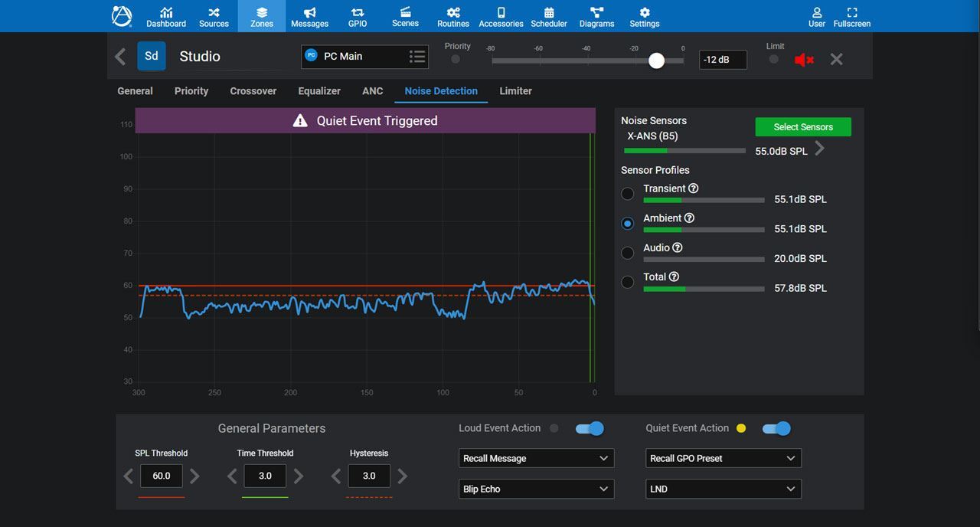Image resolution: width=980 pixels, height=527 pixels.
Task: Expand the Blip Echo dropdown
Action: [536, 489]
